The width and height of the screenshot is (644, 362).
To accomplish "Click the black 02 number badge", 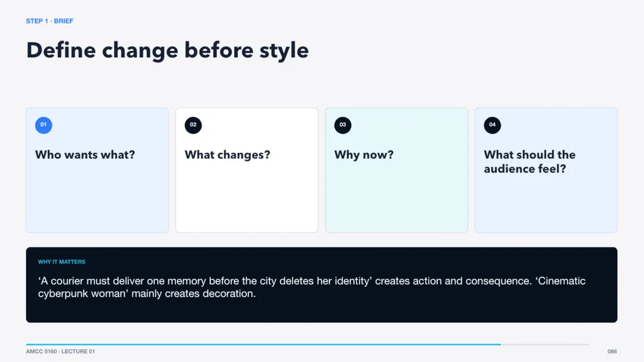I will pos(193,125).
